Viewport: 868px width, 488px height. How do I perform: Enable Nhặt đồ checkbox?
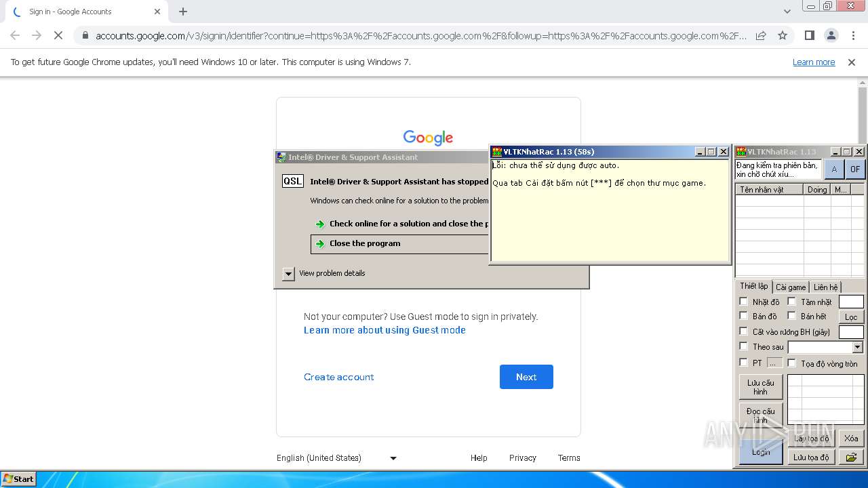click(x=744, y=302)
